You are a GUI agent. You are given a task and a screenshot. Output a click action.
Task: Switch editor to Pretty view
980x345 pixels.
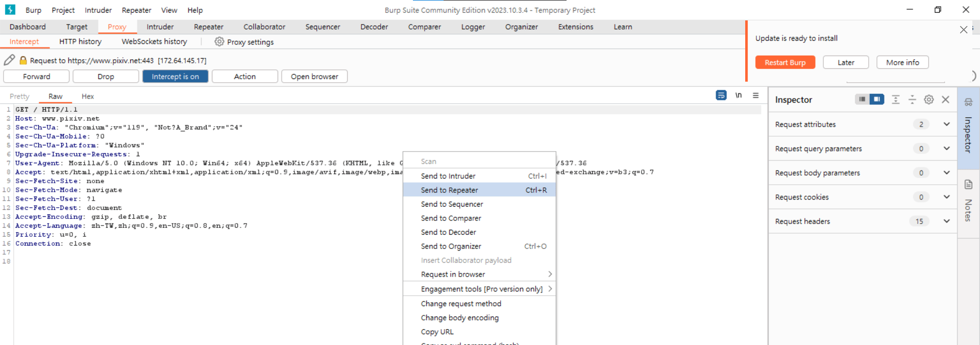(x=19, y=96)
